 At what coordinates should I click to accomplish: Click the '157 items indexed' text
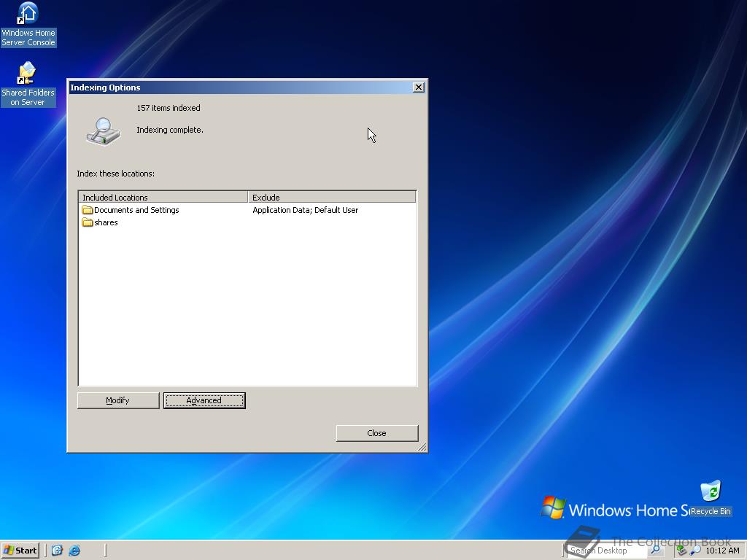click(169, 108)
